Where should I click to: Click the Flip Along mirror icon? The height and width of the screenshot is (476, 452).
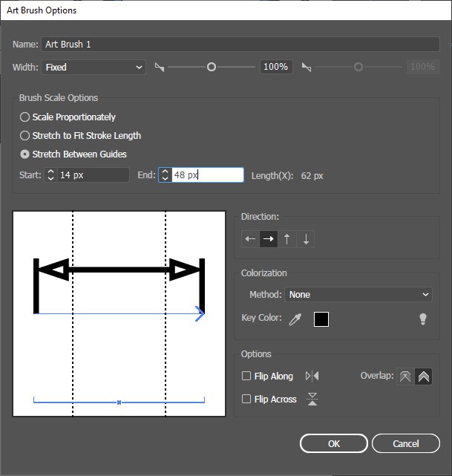point(312,376)
